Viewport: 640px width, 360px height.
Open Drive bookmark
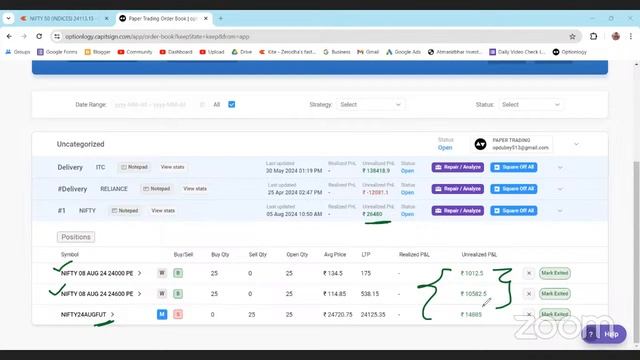point(242,52)
